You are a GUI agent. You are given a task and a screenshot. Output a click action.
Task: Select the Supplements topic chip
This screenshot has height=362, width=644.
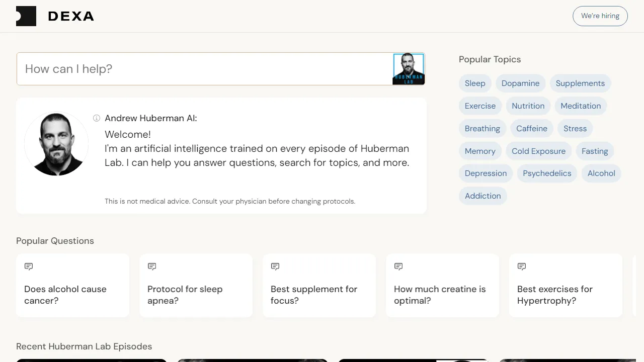[x=580, y=83]
